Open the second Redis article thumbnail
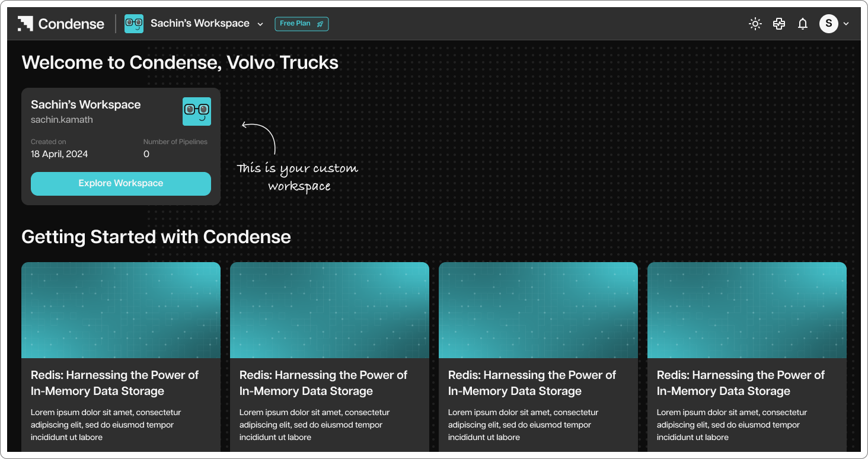This screenshot has height=459, width=868. pos(330,310)
